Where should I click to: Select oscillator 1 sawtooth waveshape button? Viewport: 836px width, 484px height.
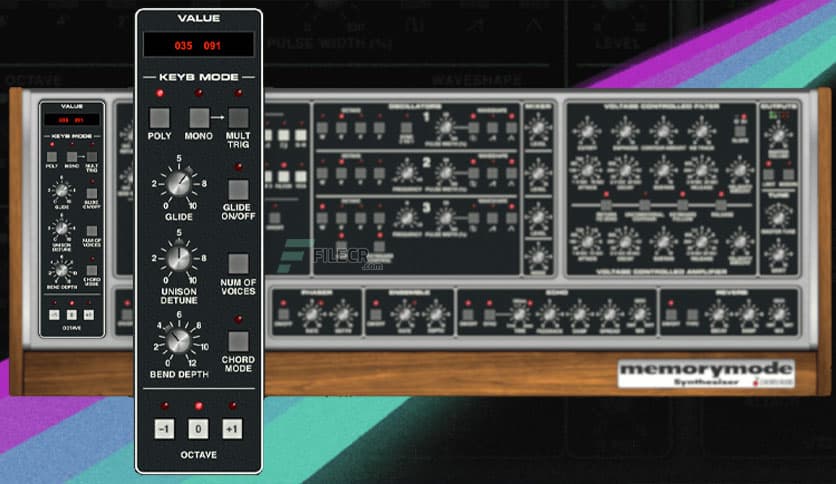(x=492, y=128)
